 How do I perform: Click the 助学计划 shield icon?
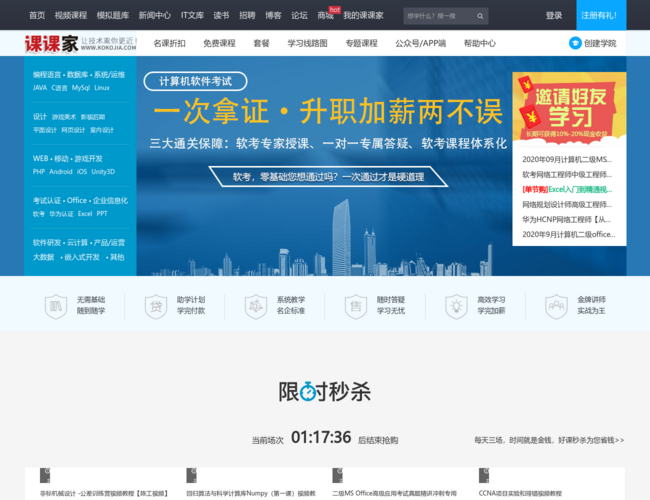(156, 306)
